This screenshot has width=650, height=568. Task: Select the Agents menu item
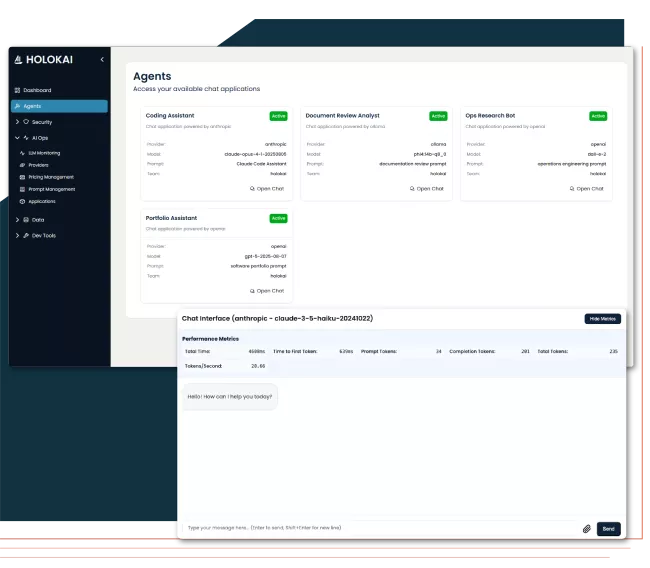pyautogui.click(x=33, y=106)
